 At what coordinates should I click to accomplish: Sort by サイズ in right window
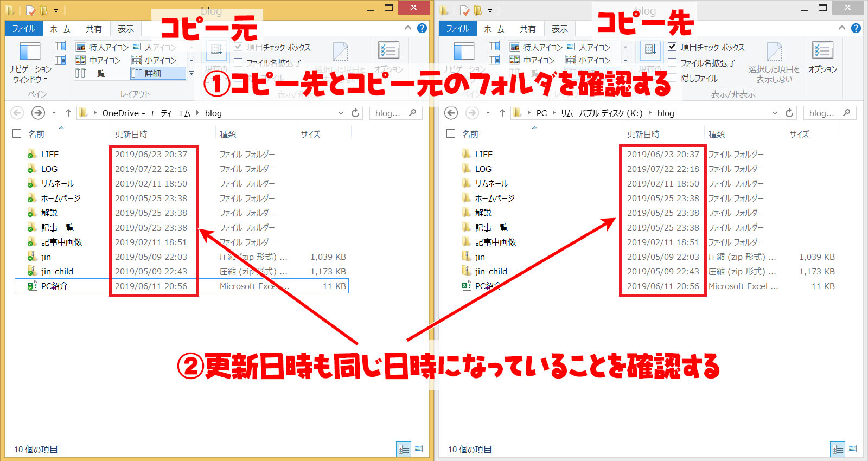799,134
